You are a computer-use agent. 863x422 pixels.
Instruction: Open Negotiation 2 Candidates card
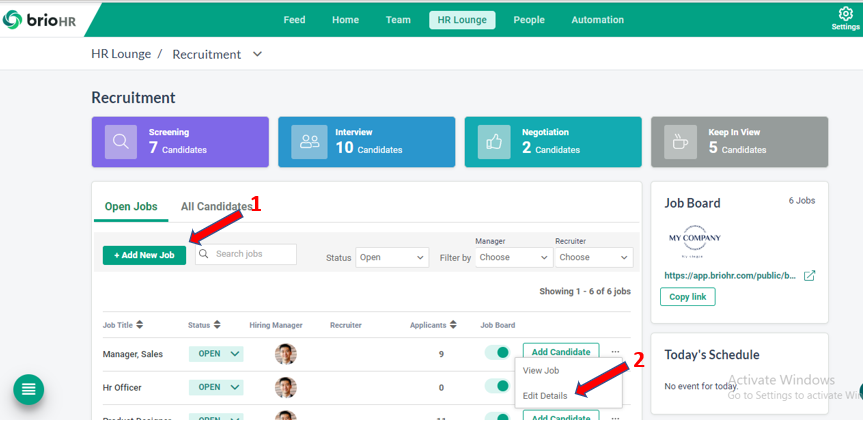click(x=553, y=141)
